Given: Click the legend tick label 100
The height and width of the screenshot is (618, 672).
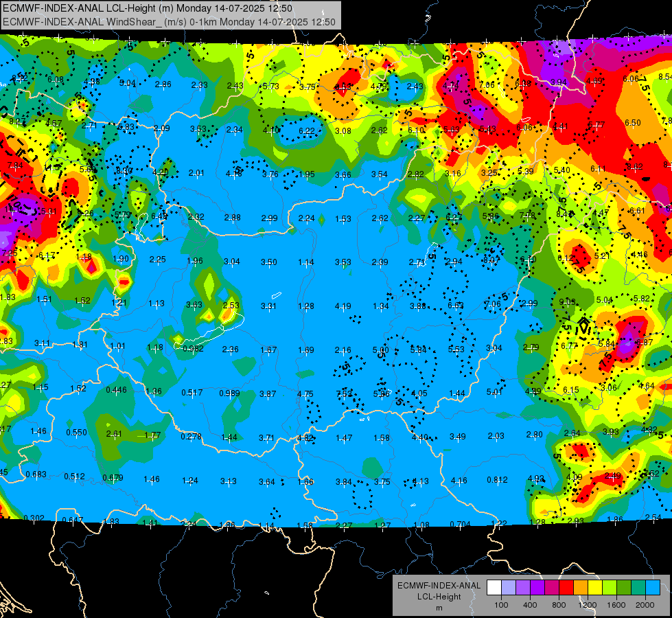Looking at the screenshot, I should pyautogui.click(x=501, y=605).
